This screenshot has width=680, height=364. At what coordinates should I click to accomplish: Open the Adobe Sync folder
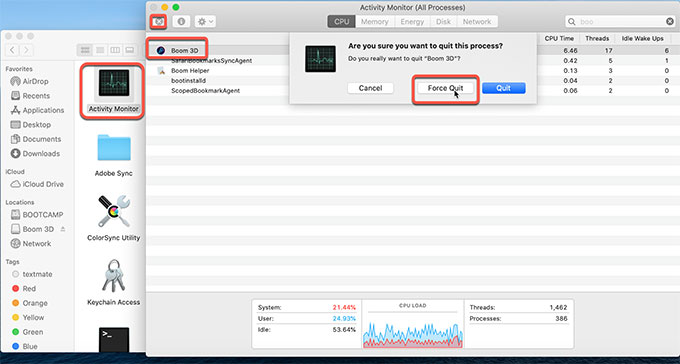[x=114, y=148]
